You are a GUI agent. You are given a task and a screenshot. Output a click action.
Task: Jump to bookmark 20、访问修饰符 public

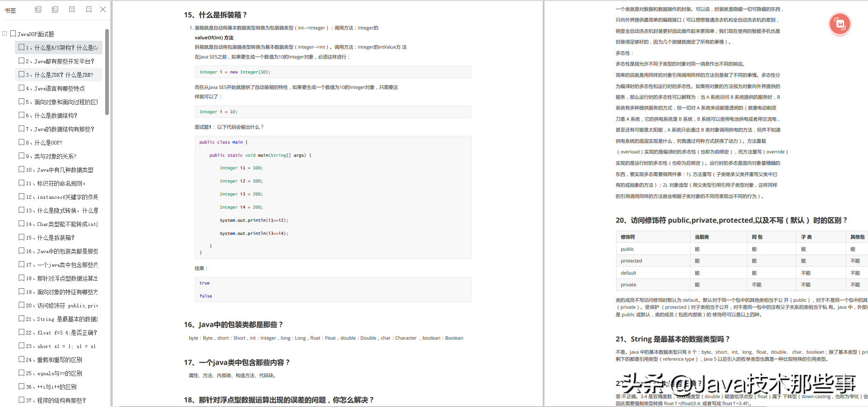coord(58,305)
